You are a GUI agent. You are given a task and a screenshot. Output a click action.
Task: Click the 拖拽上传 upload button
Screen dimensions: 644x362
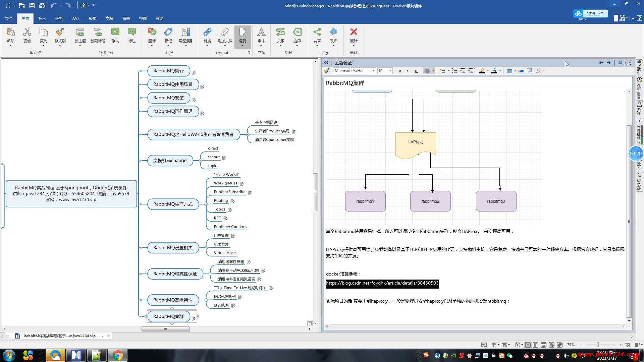tap(590, 13)
